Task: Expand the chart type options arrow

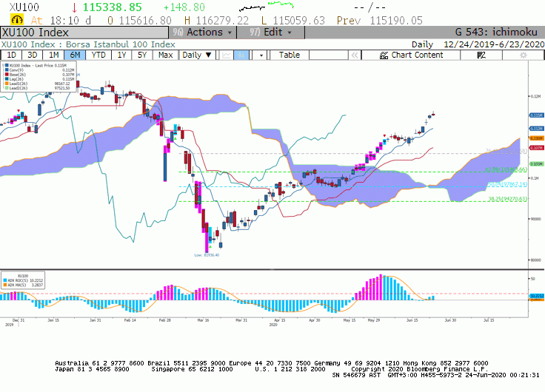Action: [261, 55]
